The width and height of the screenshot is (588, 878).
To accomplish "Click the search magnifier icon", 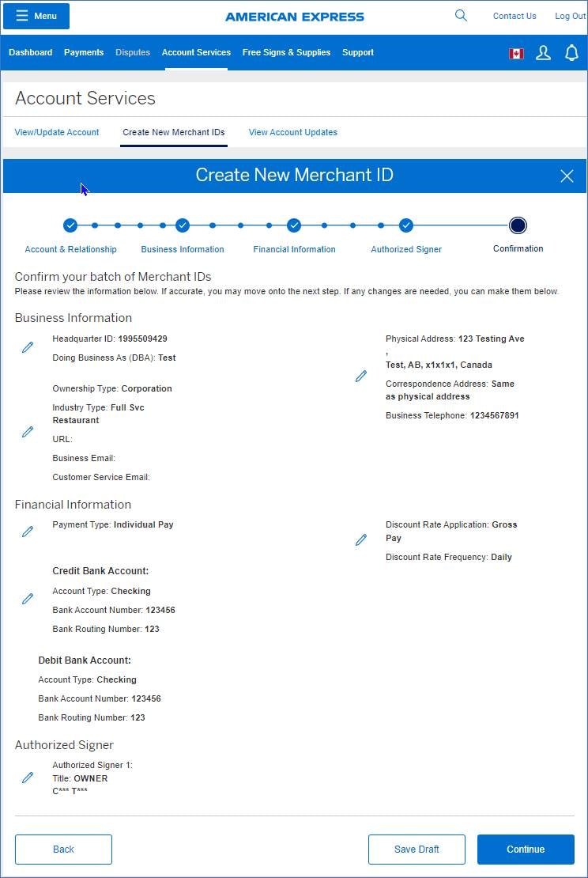I will pyautogui.click(x=461, y=16).
